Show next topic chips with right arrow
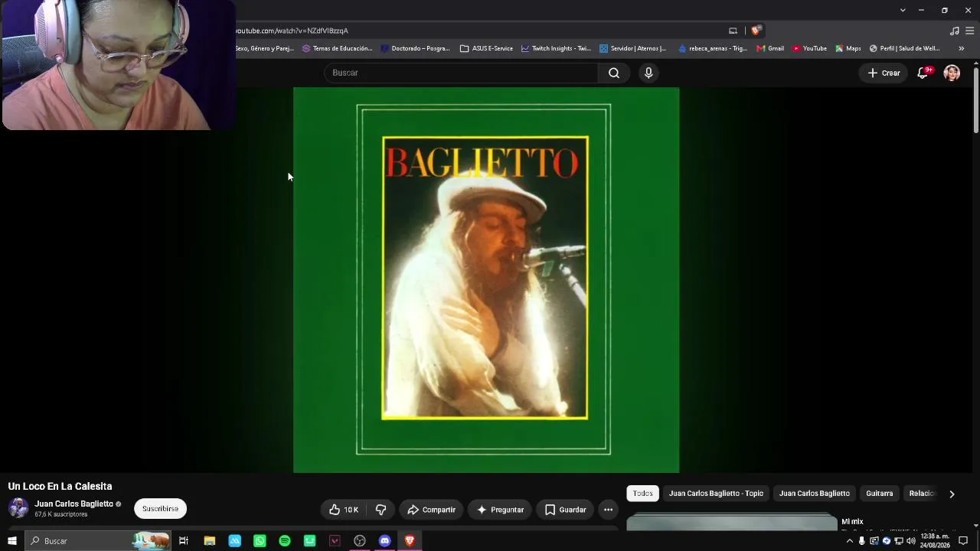Viewport: 980px width, 551px height. point(952,494)
